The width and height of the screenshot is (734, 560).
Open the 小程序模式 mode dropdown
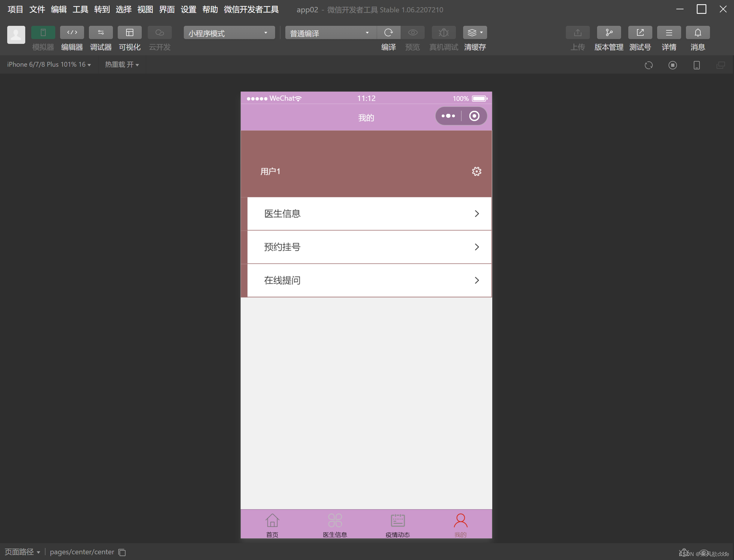(229, 33)
